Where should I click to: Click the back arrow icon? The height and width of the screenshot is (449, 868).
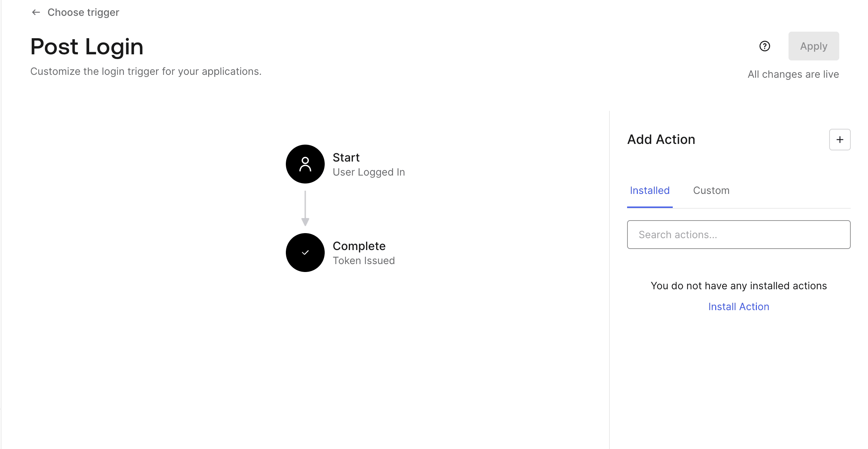(x=36, y=12)
